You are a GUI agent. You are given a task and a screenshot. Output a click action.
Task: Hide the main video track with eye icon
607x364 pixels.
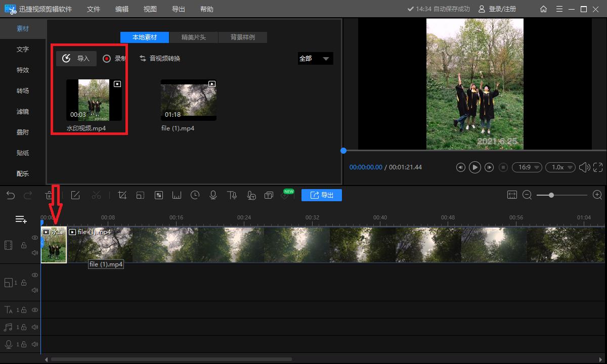click(35, 238)
